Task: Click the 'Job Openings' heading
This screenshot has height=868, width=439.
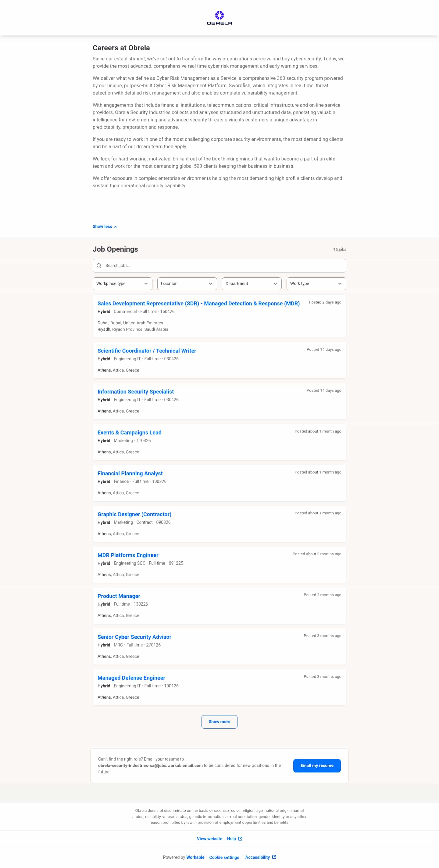Action: click(x=115, y=249)
